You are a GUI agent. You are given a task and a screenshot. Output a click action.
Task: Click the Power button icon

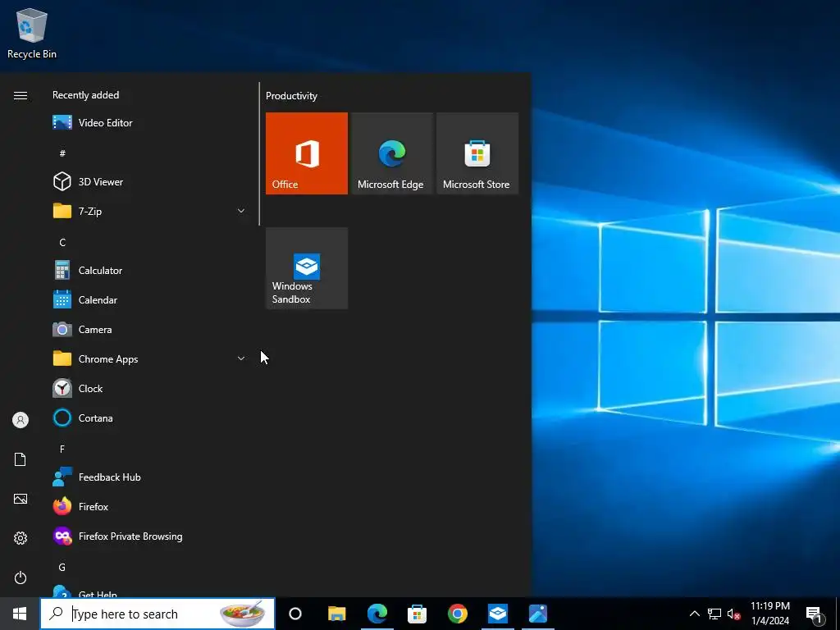coord(21,577)
